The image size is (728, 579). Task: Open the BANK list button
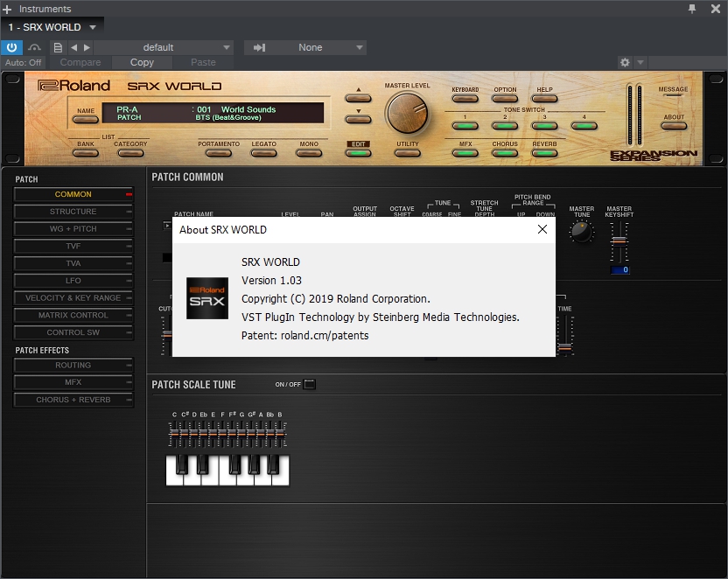click(x=86, y=153)
